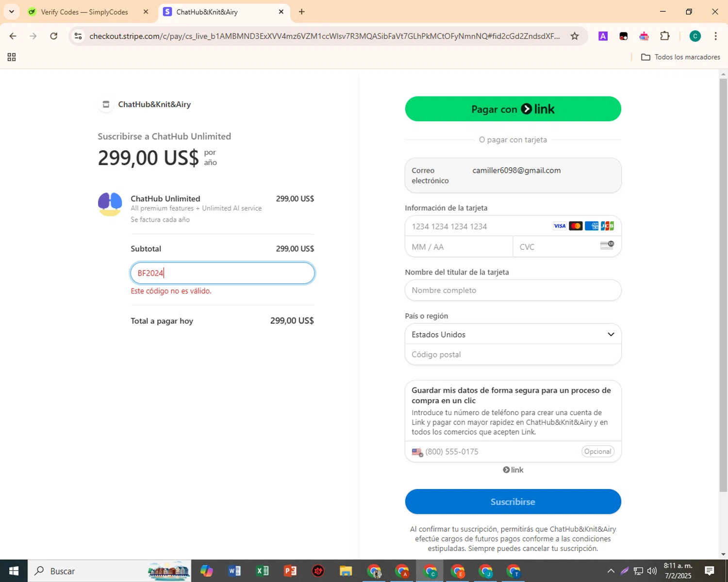Open the tab search dropdown arrow
Screen dimensions: 728x582
click(x=12, y=12)
